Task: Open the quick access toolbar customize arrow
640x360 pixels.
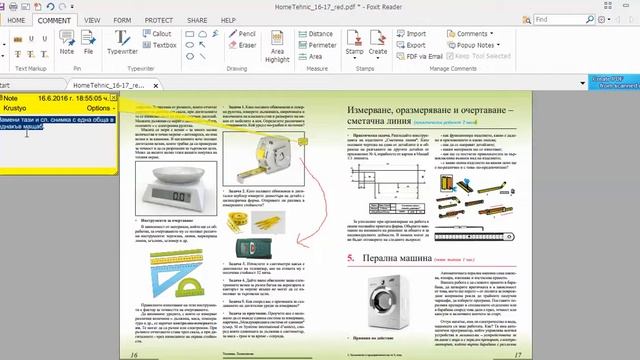Action: coord(72,7)
